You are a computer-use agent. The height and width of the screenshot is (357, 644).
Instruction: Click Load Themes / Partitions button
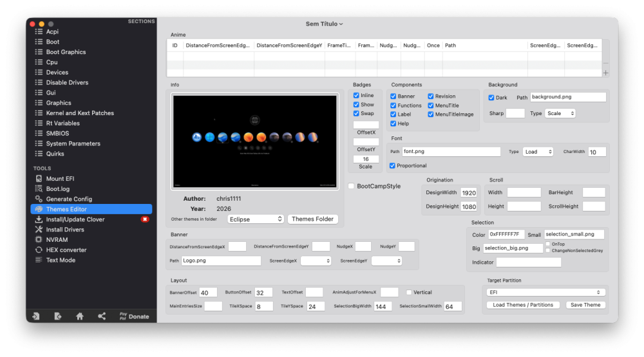(x=523, y=305)
